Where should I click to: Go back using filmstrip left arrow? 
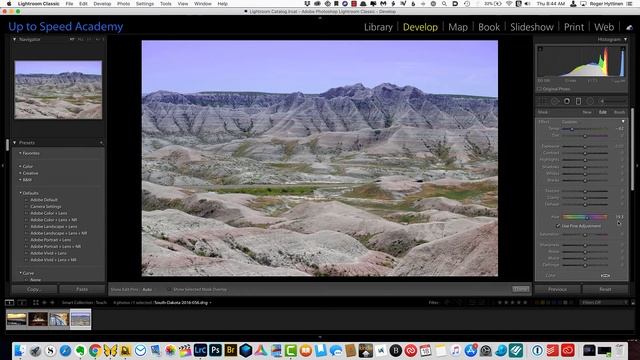[x=44, y=302]
